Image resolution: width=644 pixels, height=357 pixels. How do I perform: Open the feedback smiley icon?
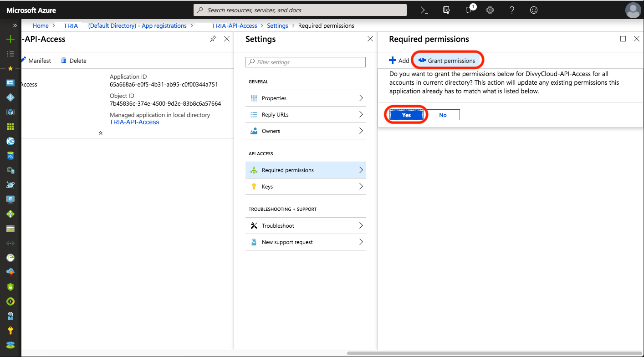(x=534, y=10)
